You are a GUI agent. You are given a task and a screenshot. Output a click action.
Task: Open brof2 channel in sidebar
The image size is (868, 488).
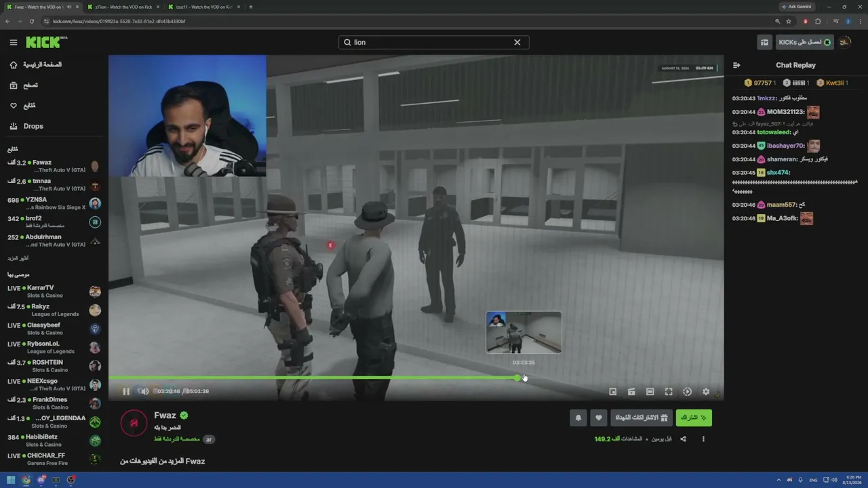pos(54,222)
